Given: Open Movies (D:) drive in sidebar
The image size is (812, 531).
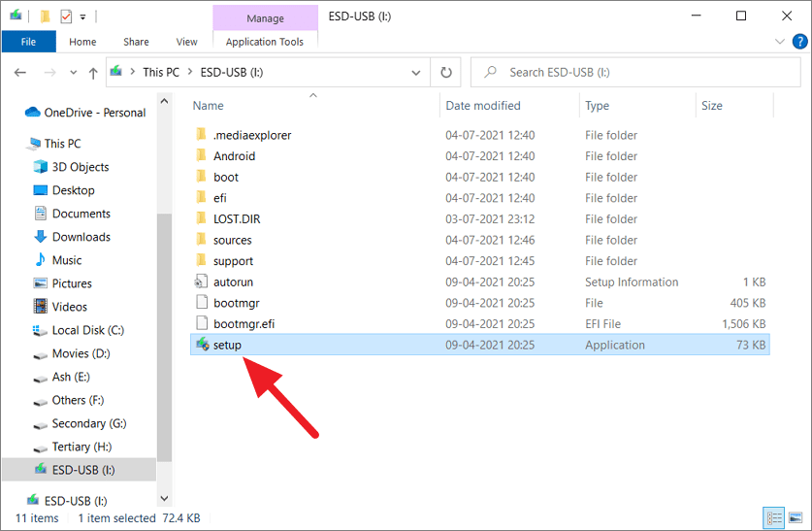Looking at the screenshot, I should [x=72, y=353].
